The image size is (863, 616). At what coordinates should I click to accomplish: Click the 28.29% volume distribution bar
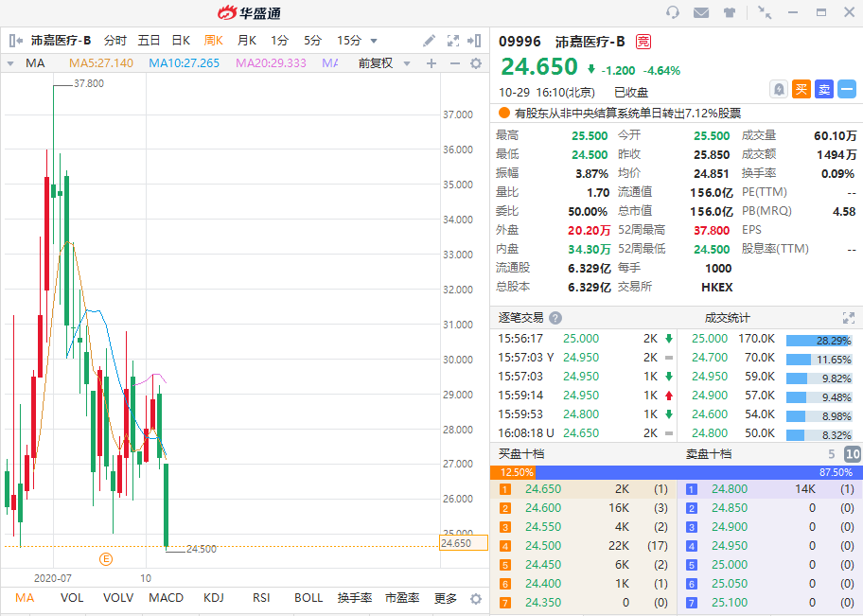pos(819,341)
